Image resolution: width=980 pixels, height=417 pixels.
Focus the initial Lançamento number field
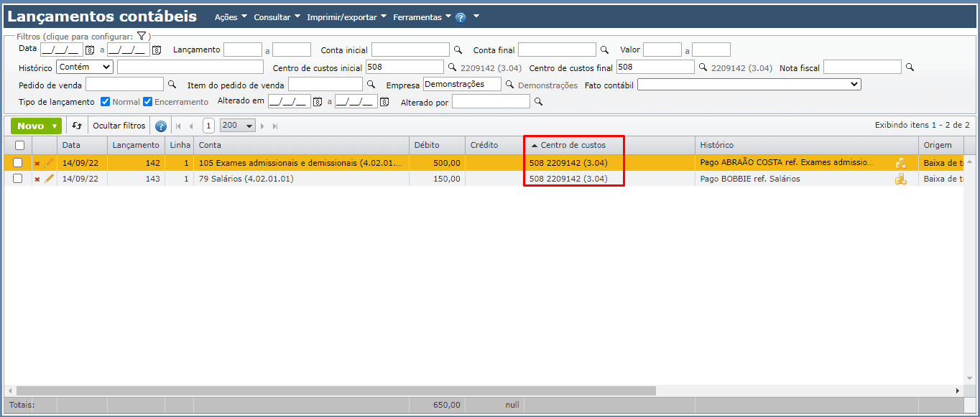243,50
